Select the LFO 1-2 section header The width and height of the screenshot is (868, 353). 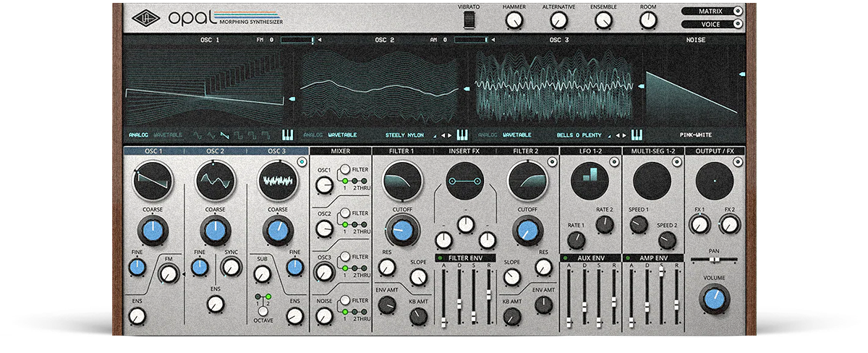590,150
